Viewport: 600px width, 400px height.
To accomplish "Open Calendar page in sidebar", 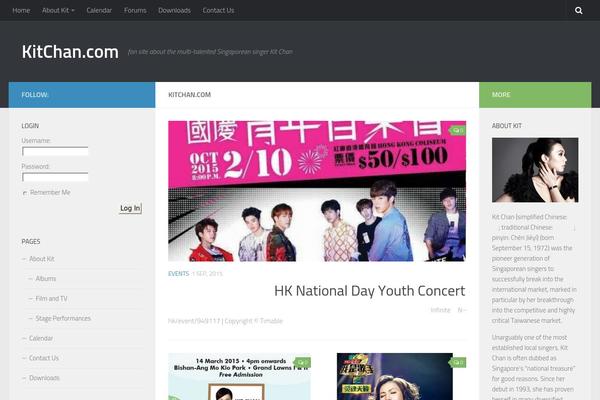I will point(41,338).
